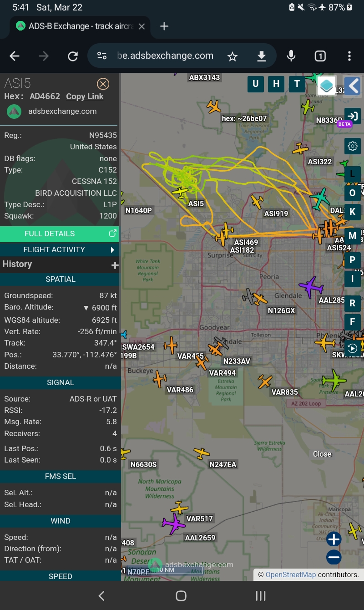
Task: Start voice search with the microphone
Action: [291, 56]
